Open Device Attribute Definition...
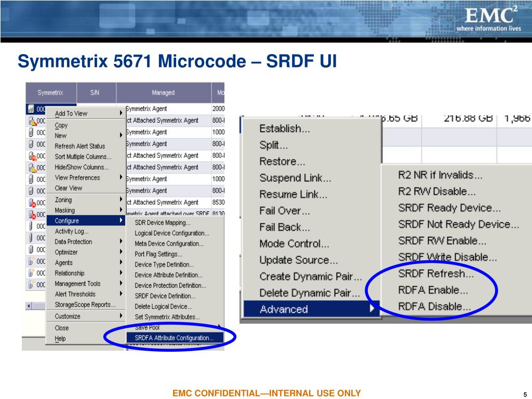Viewport: 532px width, 399px height. (175, 275)
